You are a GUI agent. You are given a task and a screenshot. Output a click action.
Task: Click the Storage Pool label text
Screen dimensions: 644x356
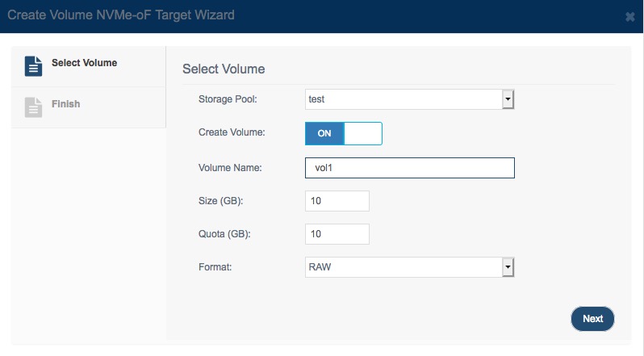[228, 99]
